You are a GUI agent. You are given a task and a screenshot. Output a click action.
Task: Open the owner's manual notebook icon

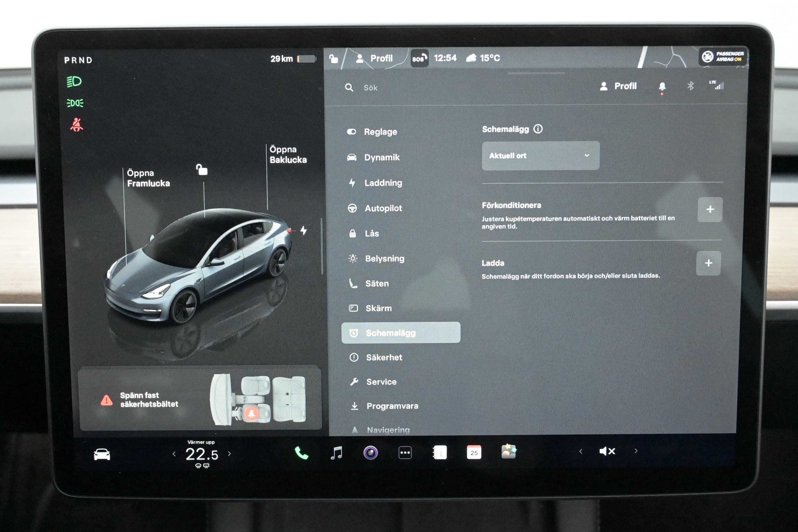tap(440, 452)
